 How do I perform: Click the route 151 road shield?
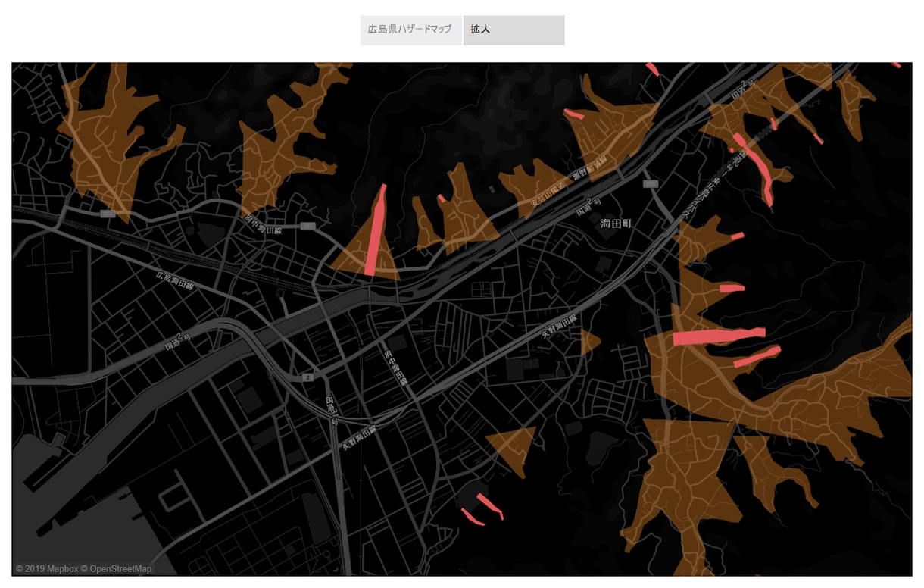click(x=307, y=226)
